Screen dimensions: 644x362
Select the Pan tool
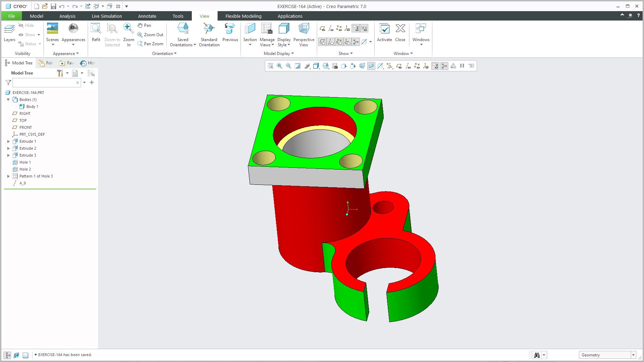(144, 25)
